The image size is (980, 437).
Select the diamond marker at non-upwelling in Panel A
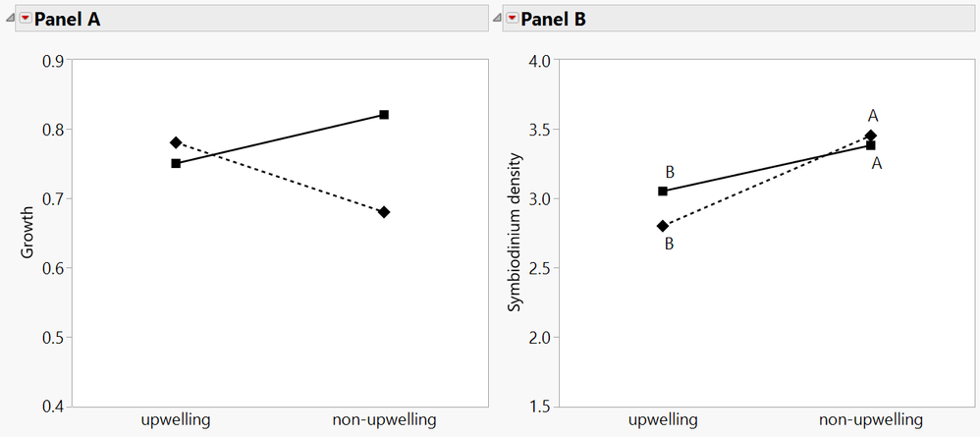(x=384, y=212)
